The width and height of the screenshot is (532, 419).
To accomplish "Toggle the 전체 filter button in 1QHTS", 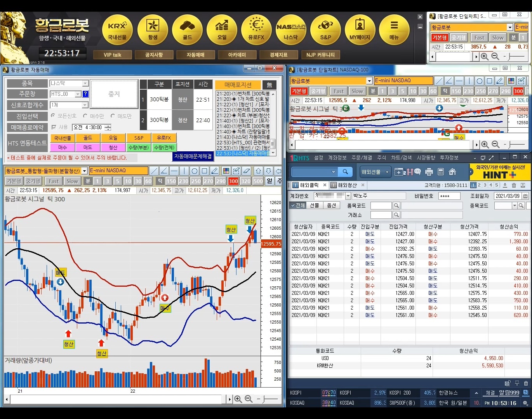I will coord(298,205).
